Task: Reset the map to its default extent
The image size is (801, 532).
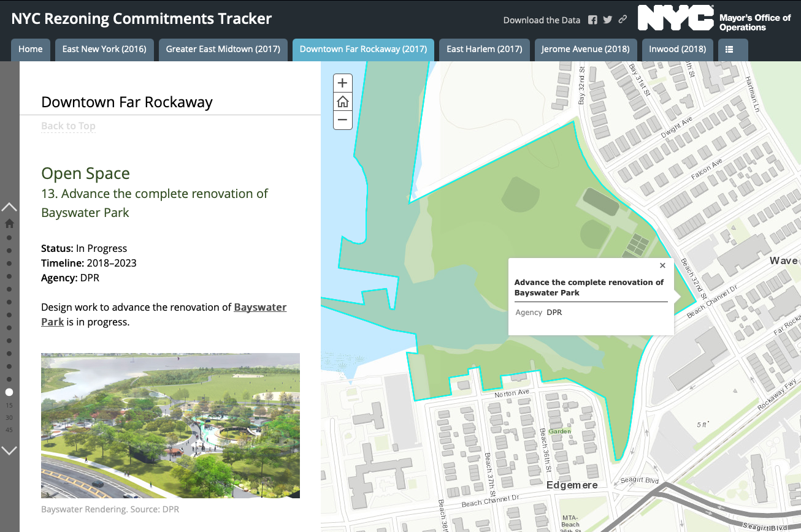Action: pos(342,101)
